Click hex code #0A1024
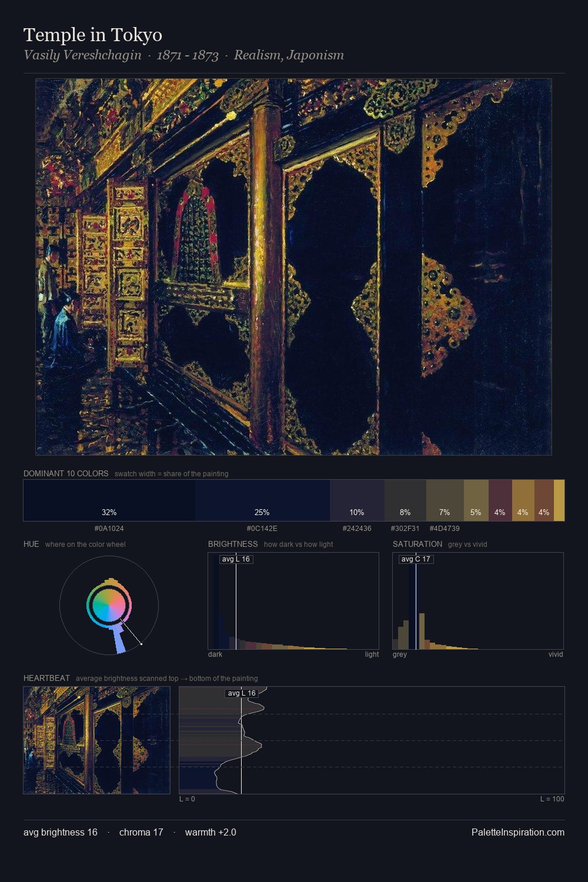The height and width of the screenshot is (882, 588). (x=109, y=529)
